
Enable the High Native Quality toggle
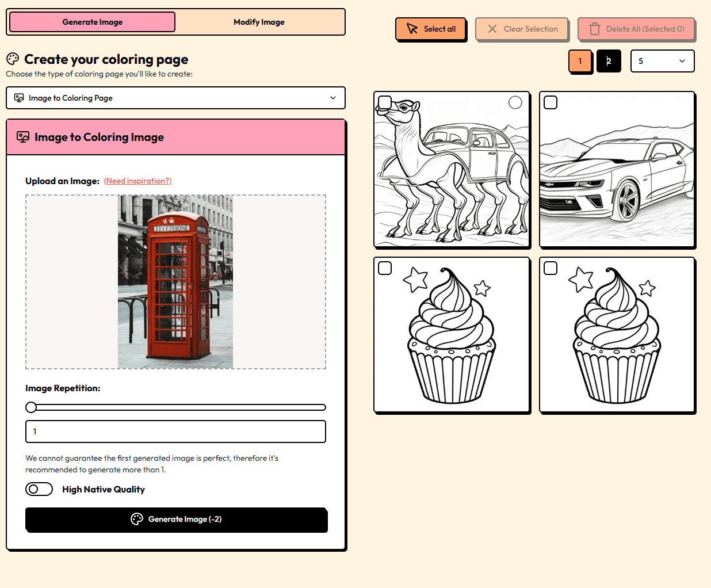39,489
